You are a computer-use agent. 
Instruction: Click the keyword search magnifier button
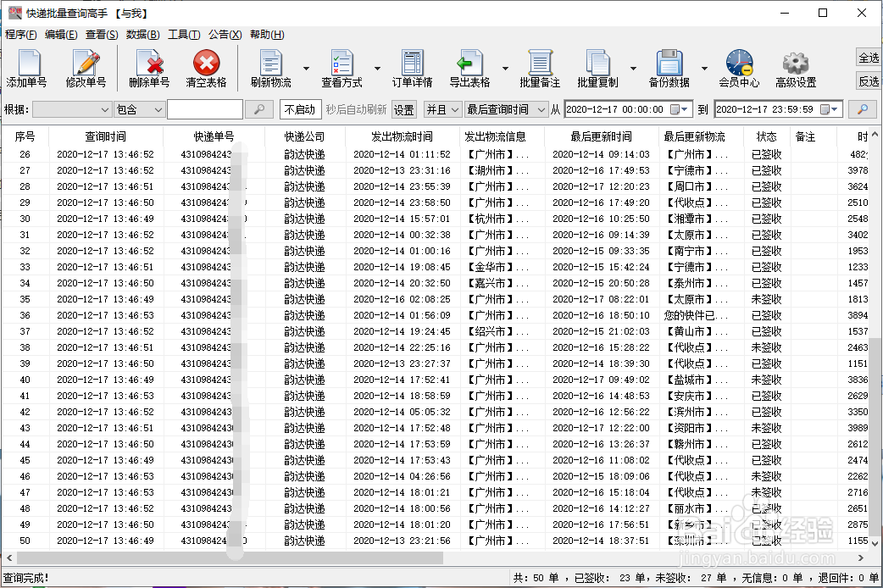pyautogui.click(x=259, y=109)
